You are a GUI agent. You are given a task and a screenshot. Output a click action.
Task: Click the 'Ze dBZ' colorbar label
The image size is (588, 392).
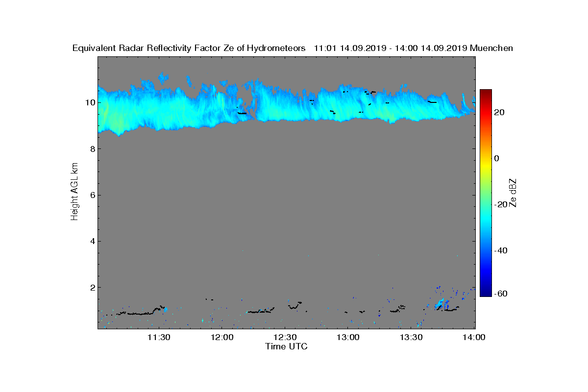513,193
